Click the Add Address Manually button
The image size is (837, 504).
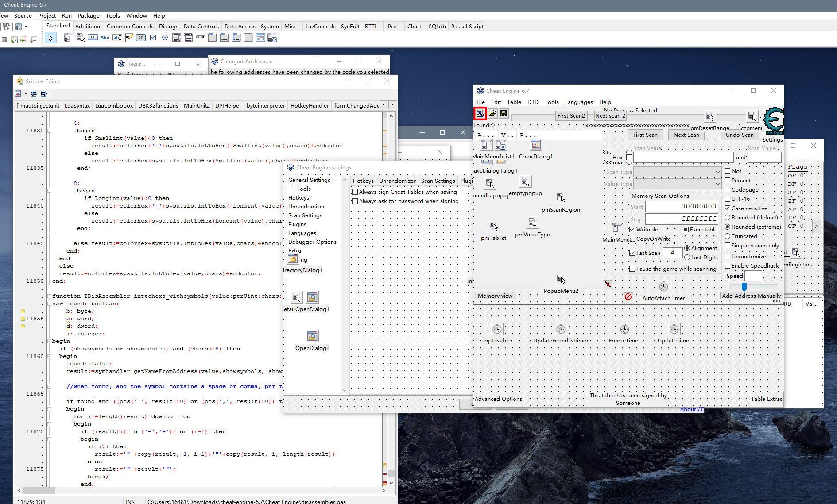752,296
